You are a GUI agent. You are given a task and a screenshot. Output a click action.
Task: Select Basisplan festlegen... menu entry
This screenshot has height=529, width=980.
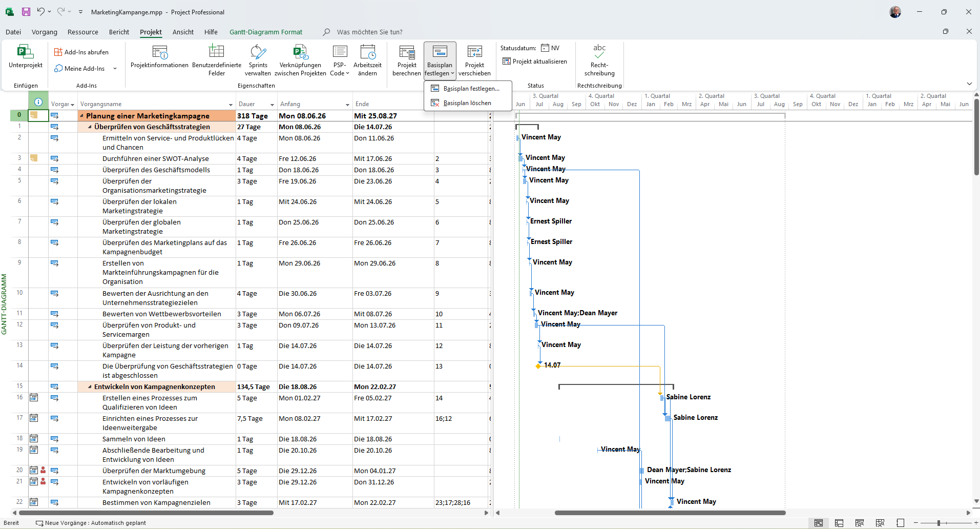click(x=468, y=89)
